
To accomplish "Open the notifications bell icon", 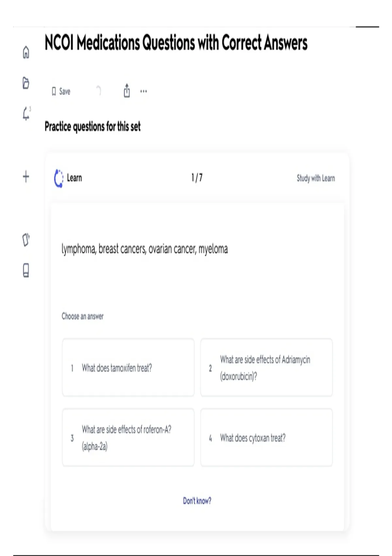I will coord(26,113).
